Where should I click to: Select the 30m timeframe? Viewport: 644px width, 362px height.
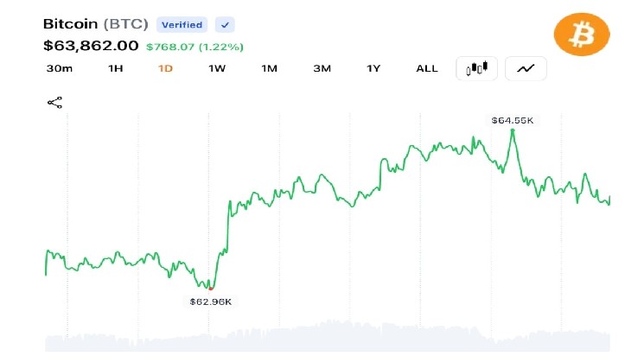(59, 68)
